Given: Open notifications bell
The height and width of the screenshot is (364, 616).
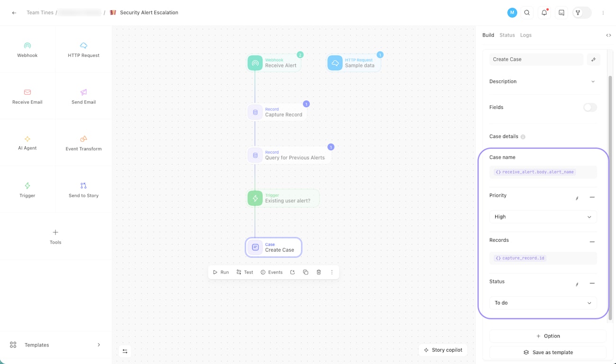Looking at the screenshot, I should [544, 13].
